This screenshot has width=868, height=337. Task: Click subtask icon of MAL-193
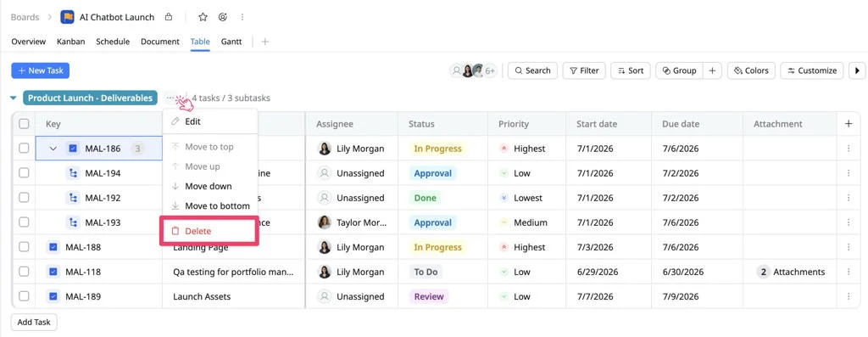(x=73, y=222)
